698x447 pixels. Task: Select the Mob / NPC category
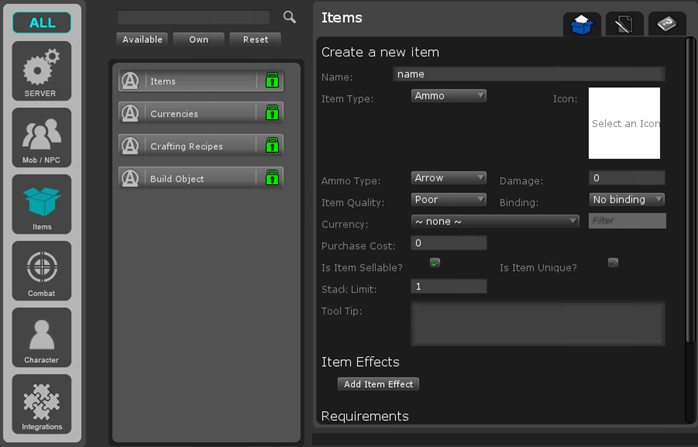pos(42,138)
